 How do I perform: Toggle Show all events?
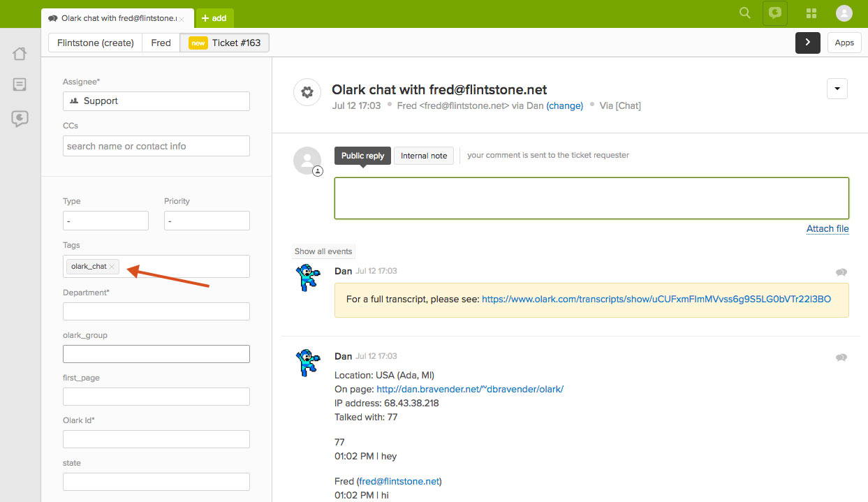(323, 251)
